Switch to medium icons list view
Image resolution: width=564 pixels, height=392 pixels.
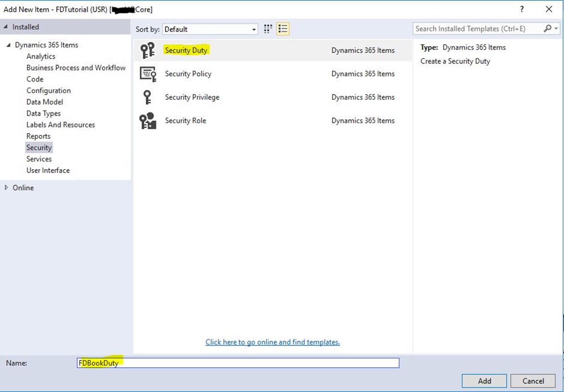pos(282,29)
